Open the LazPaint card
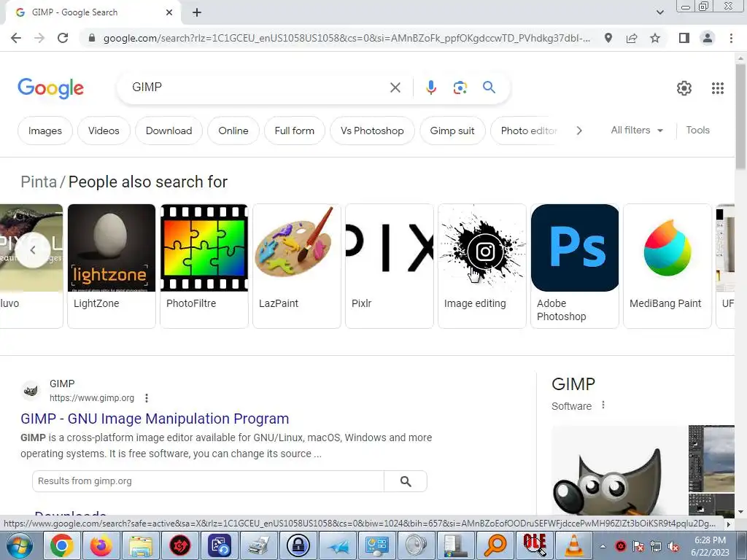Image resolution: width=747 pixels, height=560 pixels. (297, 265)
